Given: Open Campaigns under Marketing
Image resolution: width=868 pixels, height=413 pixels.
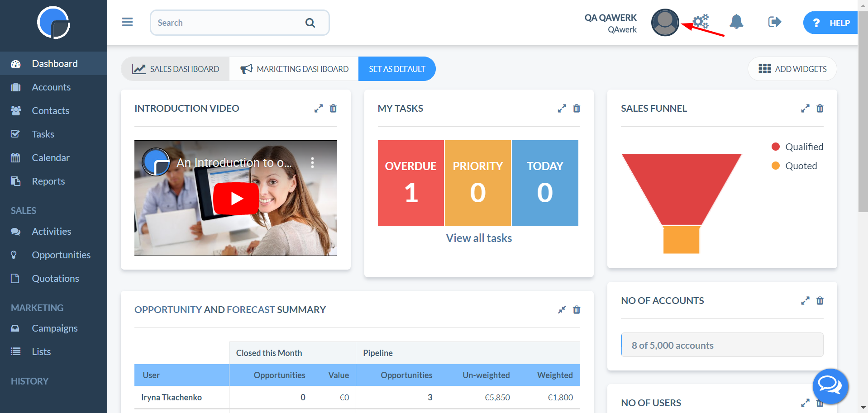Looking at the screenshot, I should (53, 328).
